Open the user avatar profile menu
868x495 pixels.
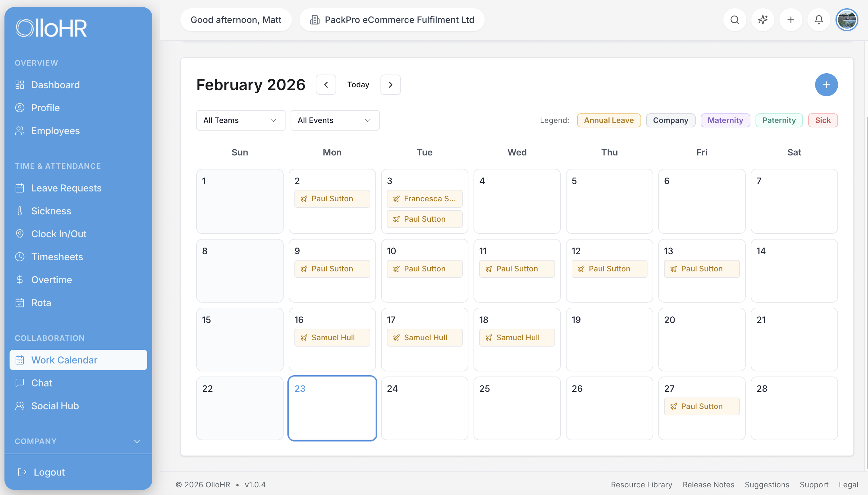coord(847,20)
